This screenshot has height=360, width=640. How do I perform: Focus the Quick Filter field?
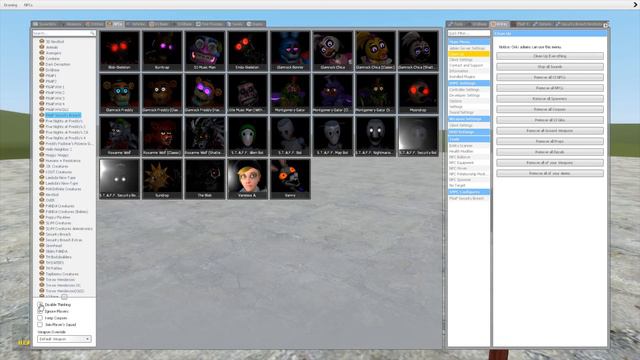click(x=469, y=33)
